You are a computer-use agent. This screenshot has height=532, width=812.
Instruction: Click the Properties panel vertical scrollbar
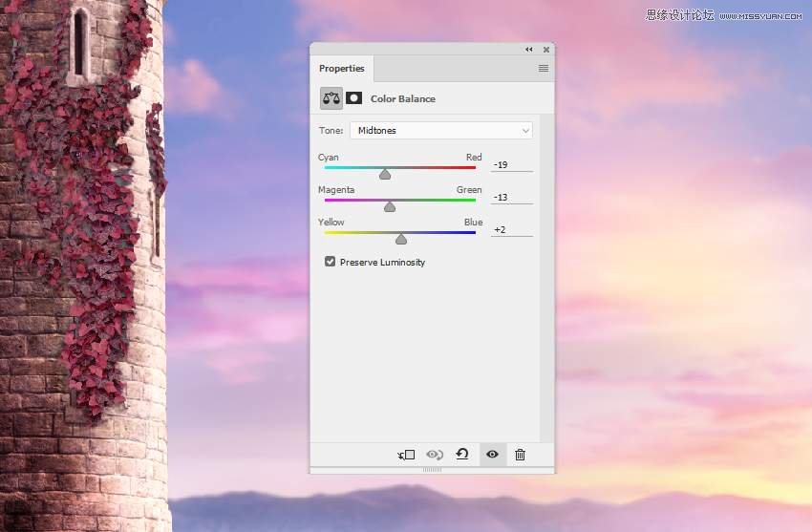tap(546, 279)
